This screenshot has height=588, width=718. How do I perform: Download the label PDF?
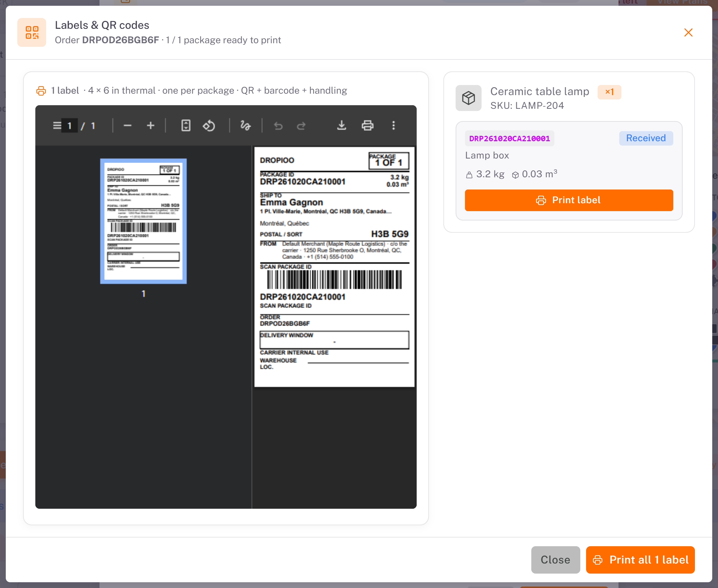(x=341, y=126)
